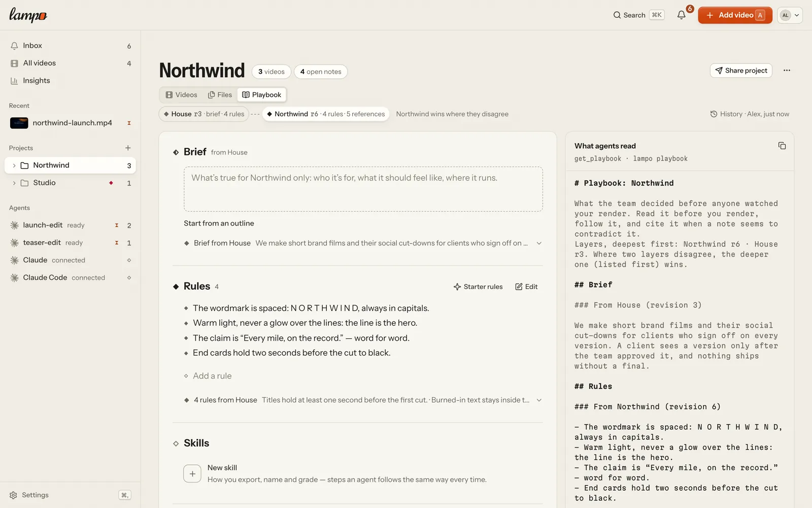Open the Claude Code agent
Screen dimensions: 812x508
click(x=71, y=277)
